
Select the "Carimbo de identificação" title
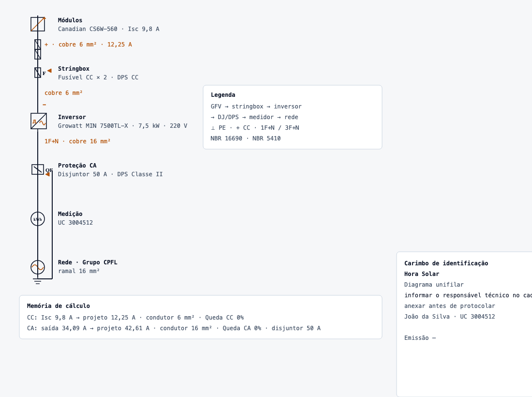pos(446,263)
